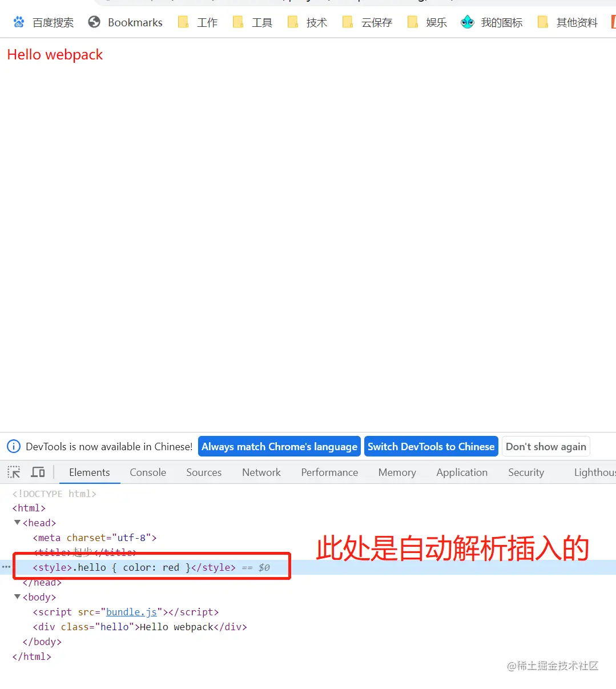Image resolution: width=616 pixels, height=689 pixels.
Task: Switch to the Lighthouse tab
Action: [x=594, y=472]
